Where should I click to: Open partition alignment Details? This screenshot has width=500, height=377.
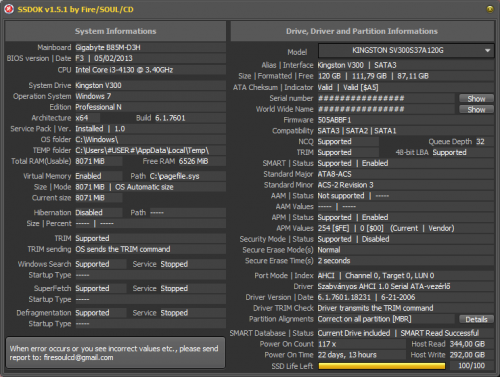(x=476, y=319)
